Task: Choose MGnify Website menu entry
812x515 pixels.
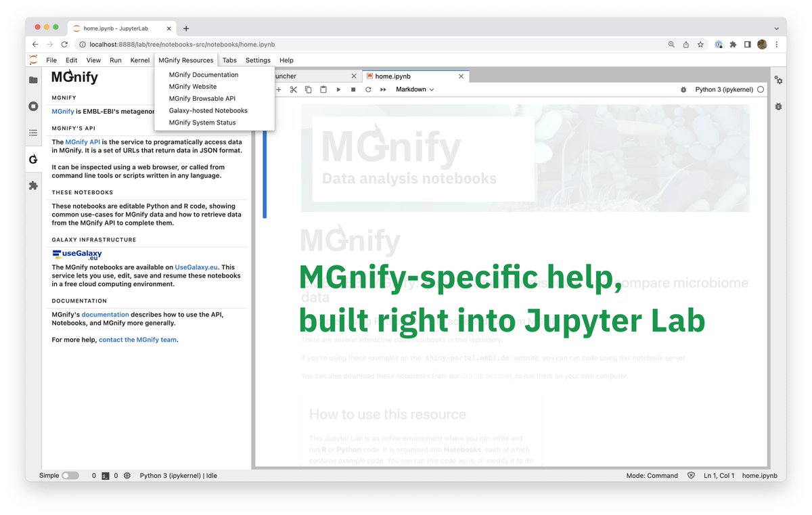Action: click(x=215, y=87)
